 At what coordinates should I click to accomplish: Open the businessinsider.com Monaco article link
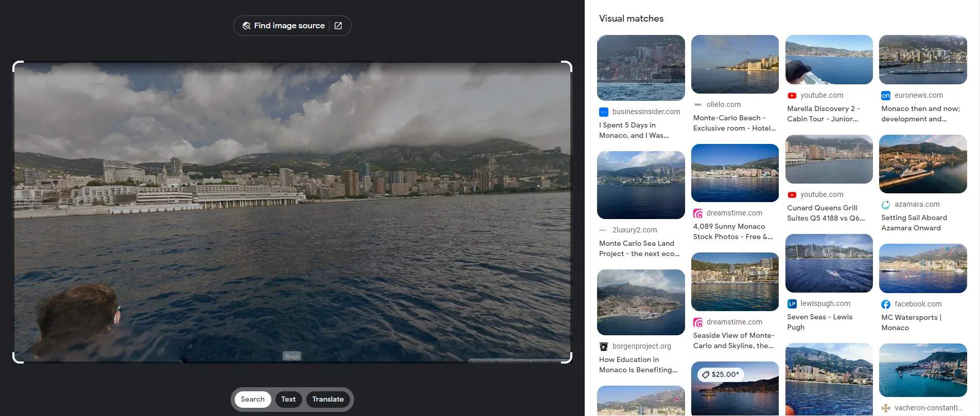[x=634, y=130]
